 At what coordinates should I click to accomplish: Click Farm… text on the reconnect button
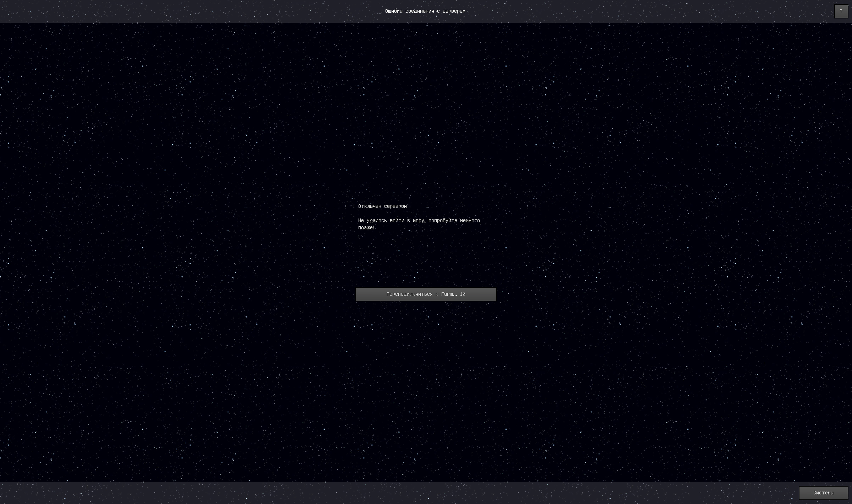tap(449, 294)
